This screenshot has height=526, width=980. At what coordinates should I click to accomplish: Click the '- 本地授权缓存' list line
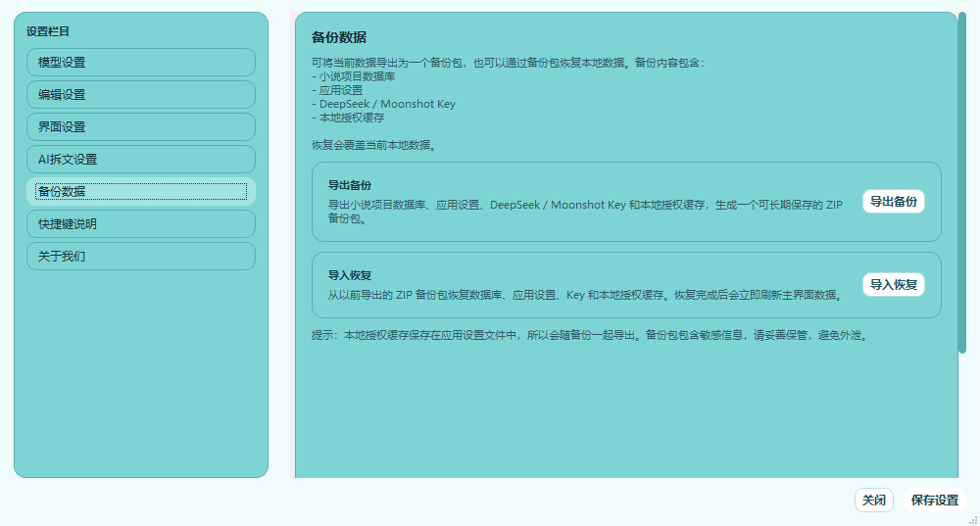pyautogui.click(x=348, y=119)
